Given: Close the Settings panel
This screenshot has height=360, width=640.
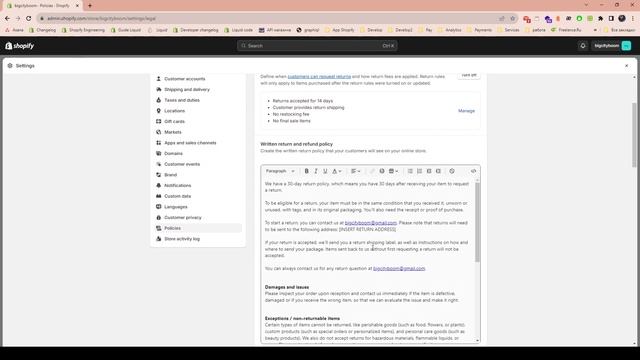Looking at the screenshot, I should [627, 66].
